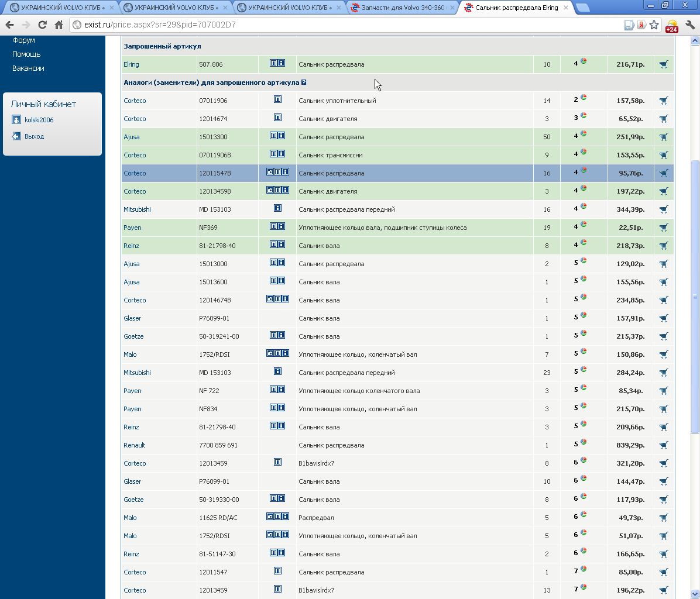Bookmark page using the star icon
This screenshot has width=700, height=599.
[654, 25]
